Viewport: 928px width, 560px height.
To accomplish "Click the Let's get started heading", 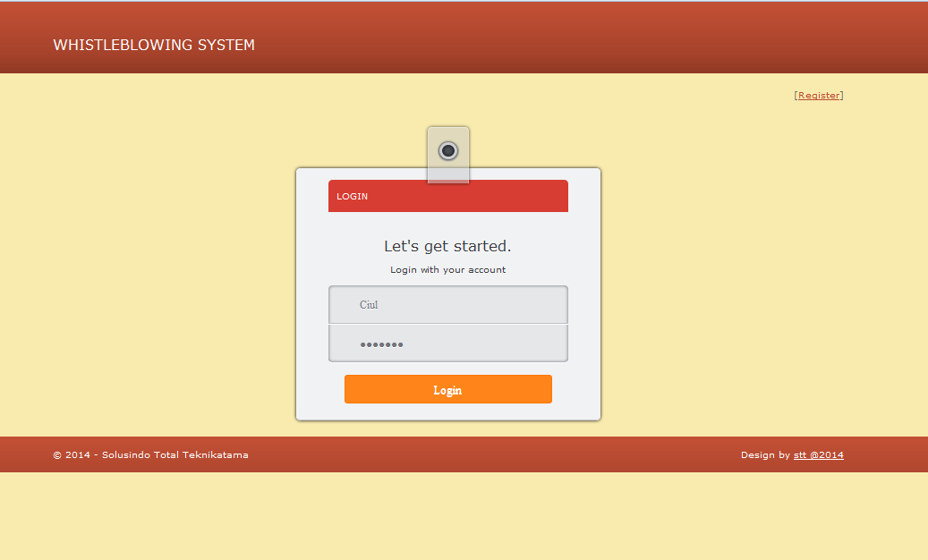I will point(447,246).
